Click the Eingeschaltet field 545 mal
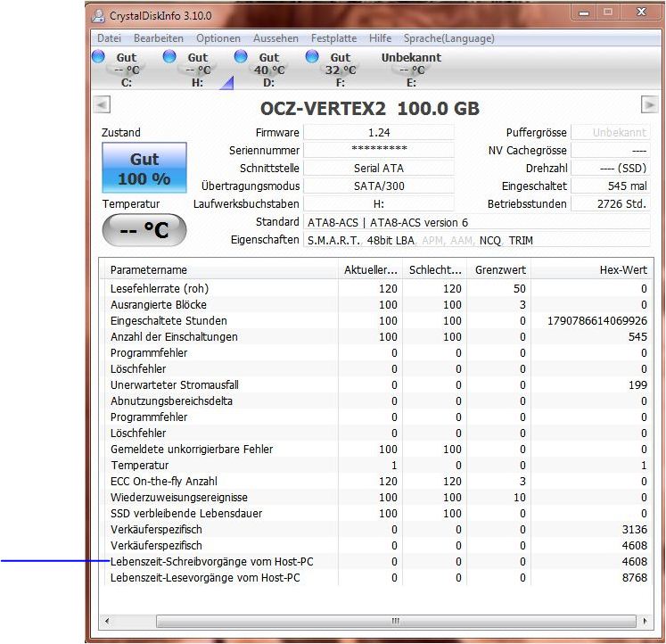Image resolution: width=666 pixels, height=644 pixels. (611, 186)
